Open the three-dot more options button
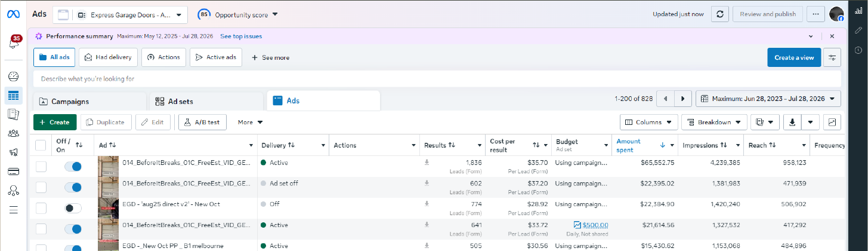Image resolution: width=868 pixels, height=251 pixels. coord(815,14)
